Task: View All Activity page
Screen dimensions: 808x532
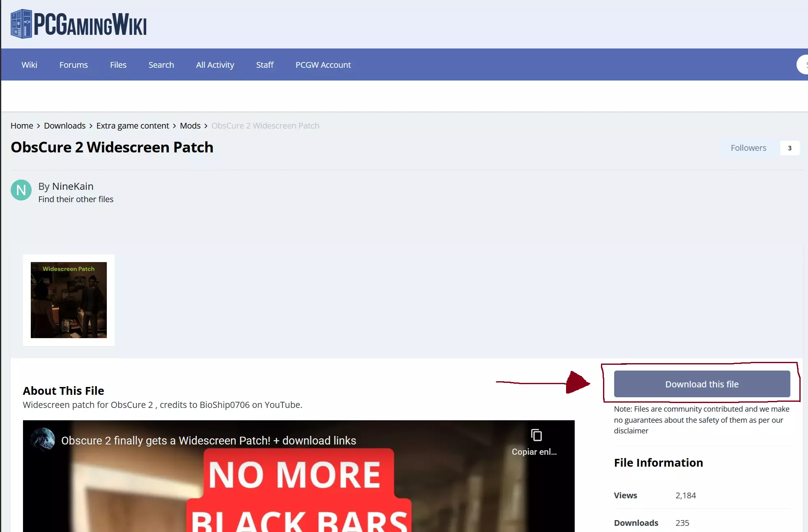Action: (215, 65)
